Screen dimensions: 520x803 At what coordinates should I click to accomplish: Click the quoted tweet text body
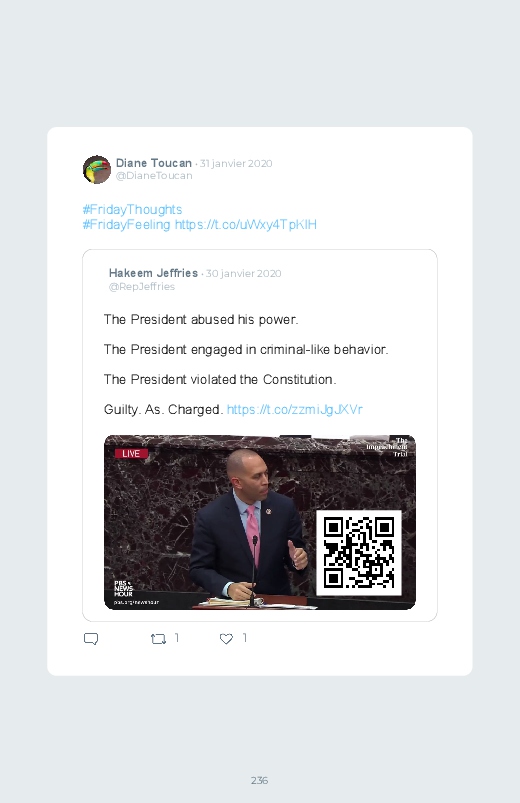click(x=246, y=364)
